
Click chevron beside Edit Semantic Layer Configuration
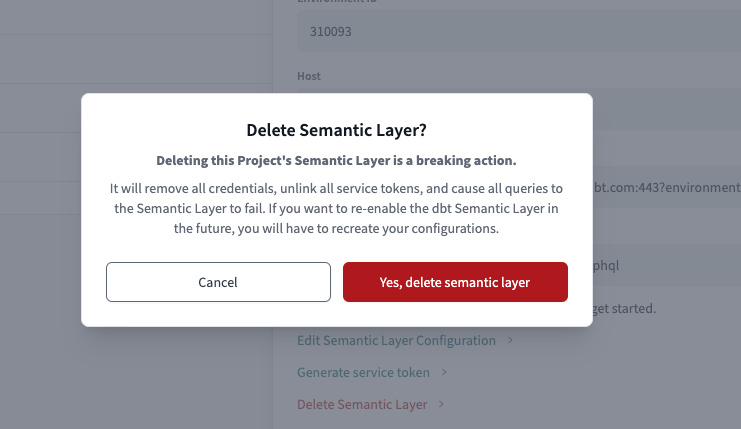point(510,340)
